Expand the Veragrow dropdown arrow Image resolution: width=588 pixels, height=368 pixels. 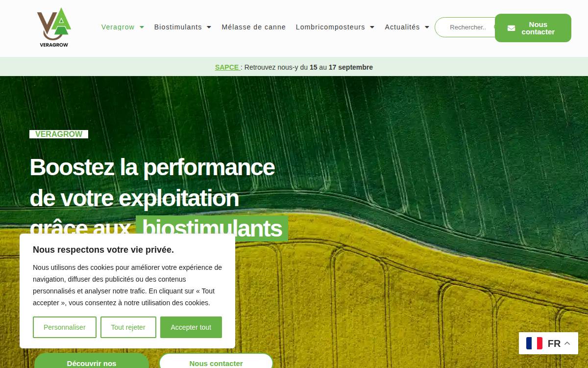pos(142,27)
